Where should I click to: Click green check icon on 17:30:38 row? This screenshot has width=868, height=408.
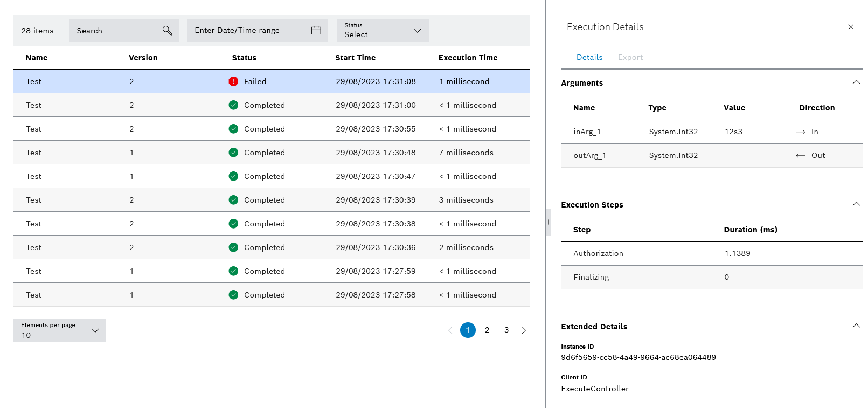point(233,224)
